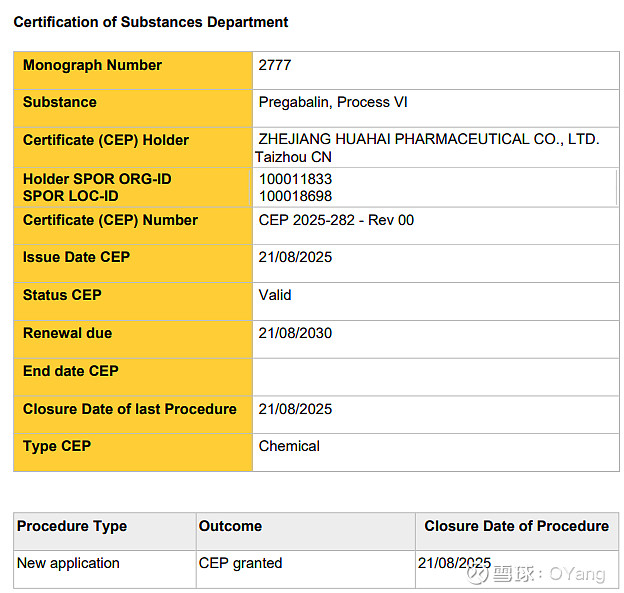
Task: Click the status value 'Valid'
Action: click(275, 295)
